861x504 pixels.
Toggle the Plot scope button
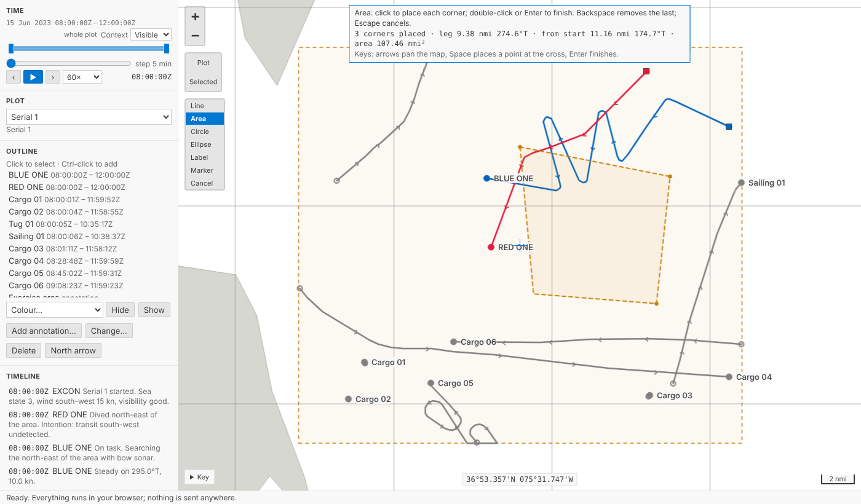click(204, 63)
